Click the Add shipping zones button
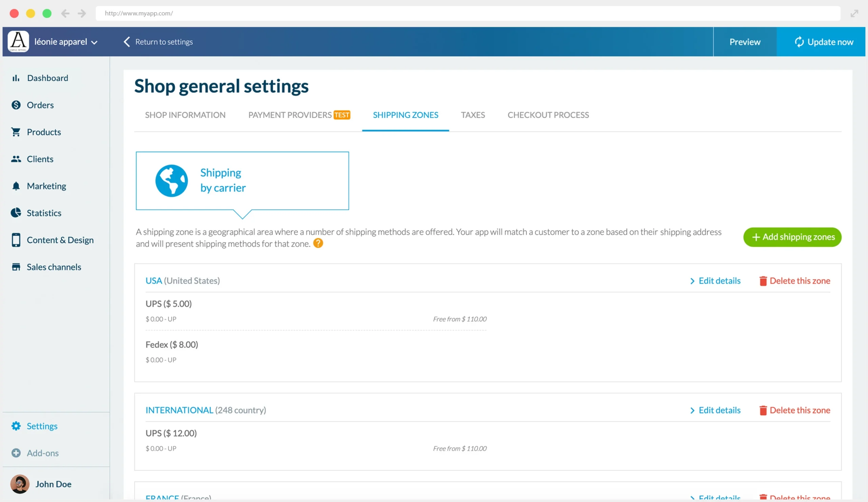This screenshot has height=502, width=868. [792, 237]
